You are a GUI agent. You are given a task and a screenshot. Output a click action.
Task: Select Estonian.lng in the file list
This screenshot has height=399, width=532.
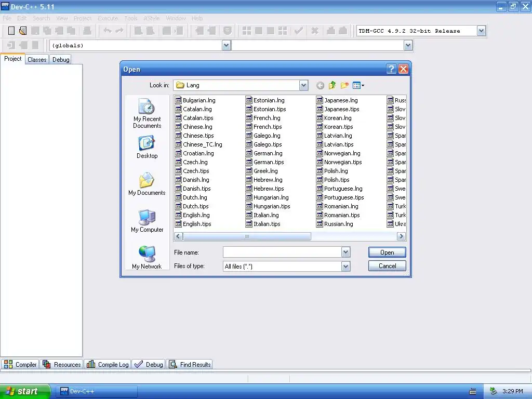pyautogui.click(x=265, y=100)
